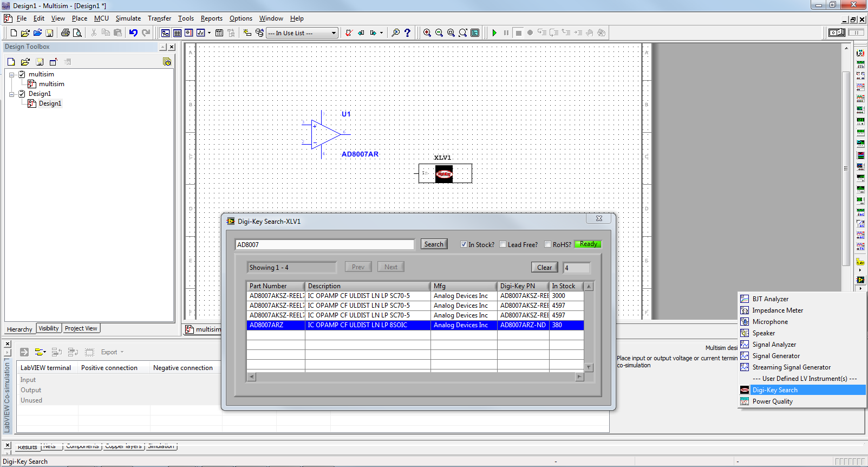Choose Power Quality from the instruments menu

click(802, 401)
